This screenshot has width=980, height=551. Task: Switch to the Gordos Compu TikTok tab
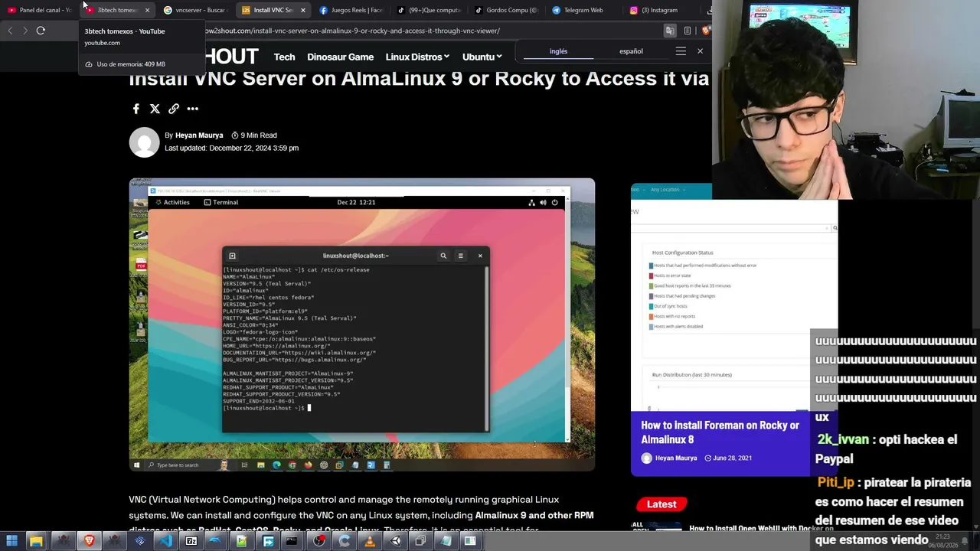click(x=506, y=10)
